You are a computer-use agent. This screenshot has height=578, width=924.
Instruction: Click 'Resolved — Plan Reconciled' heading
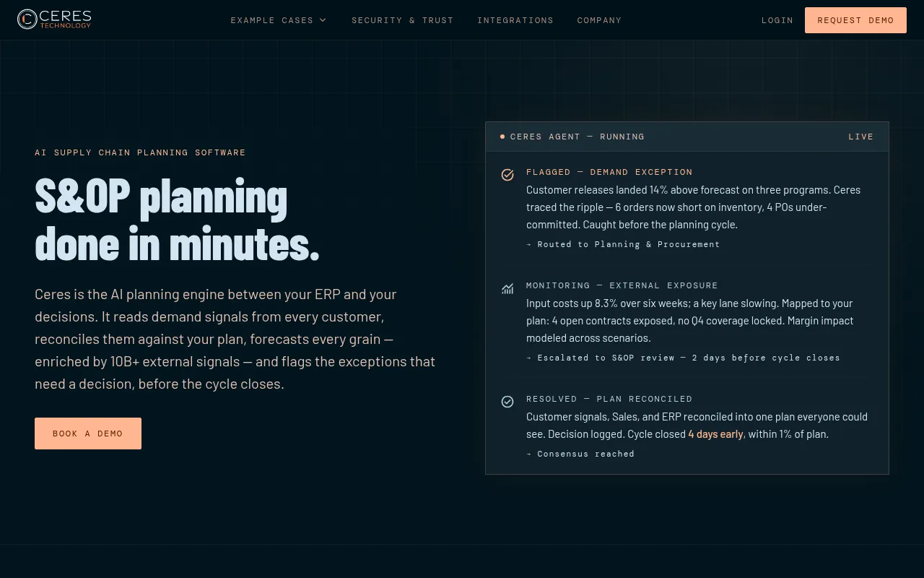pyautogui.click(x=609, y=399)
